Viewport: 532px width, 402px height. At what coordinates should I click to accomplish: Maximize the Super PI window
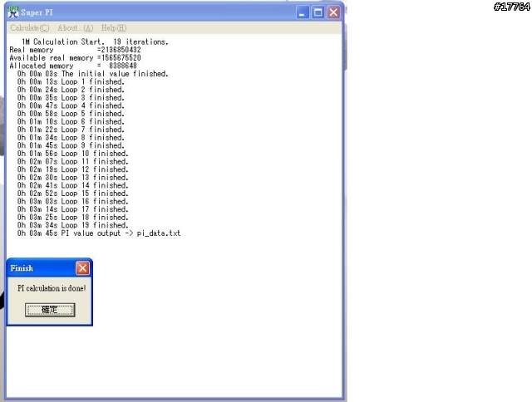pyautogui.click(x=318, y=12)
